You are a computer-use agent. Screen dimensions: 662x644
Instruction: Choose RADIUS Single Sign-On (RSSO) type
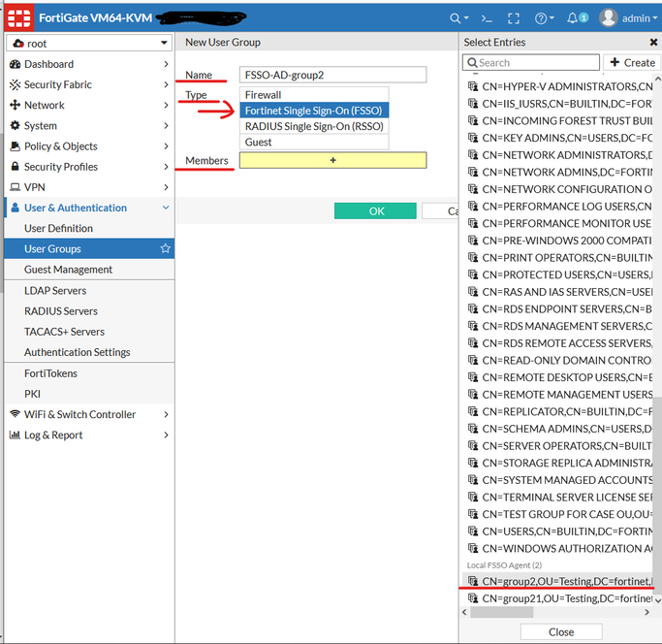coord(314,126)
